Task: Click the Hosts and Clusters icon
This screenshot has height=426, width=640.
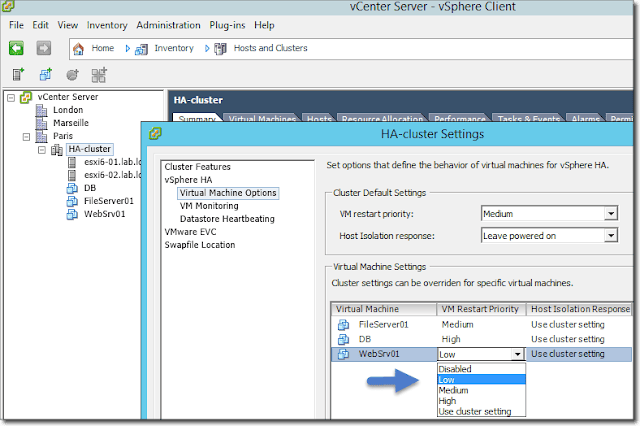Action: 220,49
